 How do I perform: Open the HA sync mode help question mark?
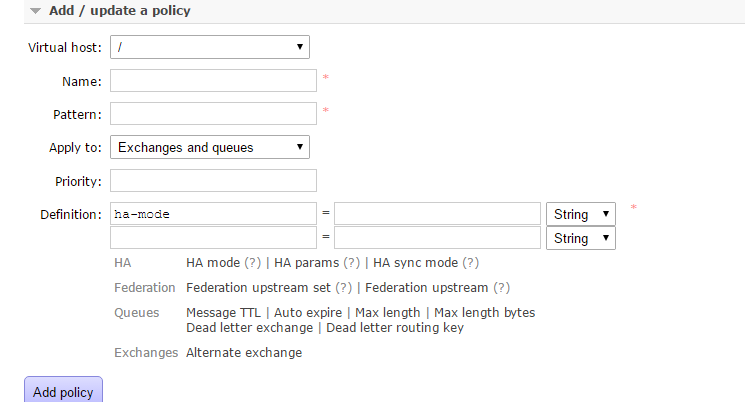coord(470,263)
